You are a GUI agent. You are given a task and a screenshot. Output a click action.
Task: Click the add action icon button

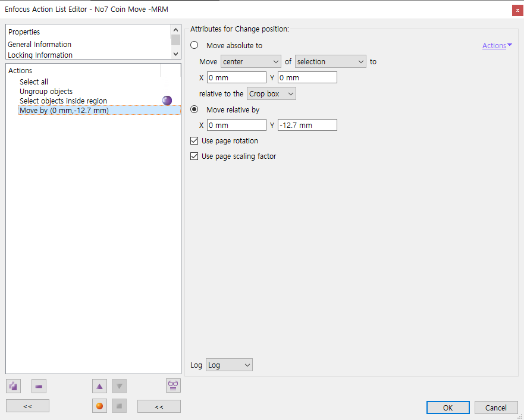point(13,386)
